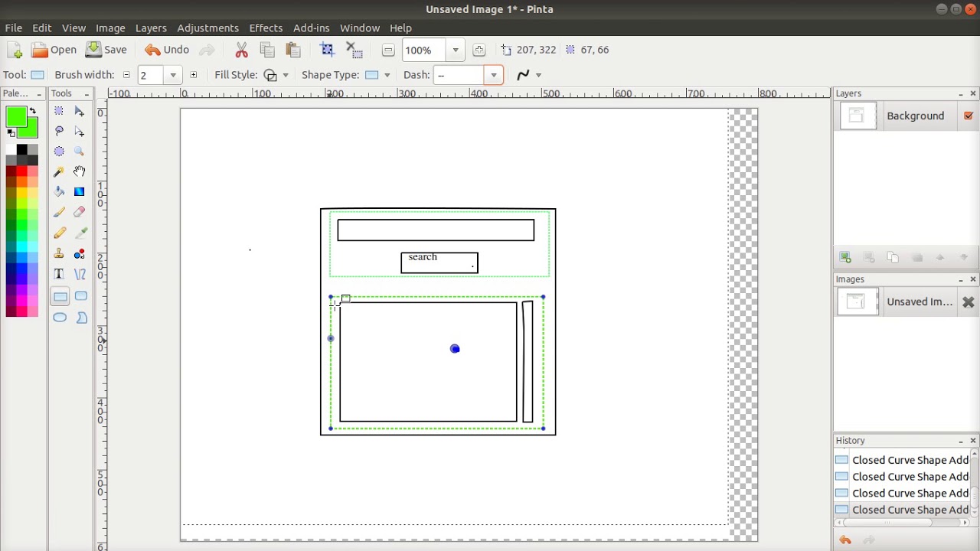Click the Save button in toolbar

coord(106,50)
